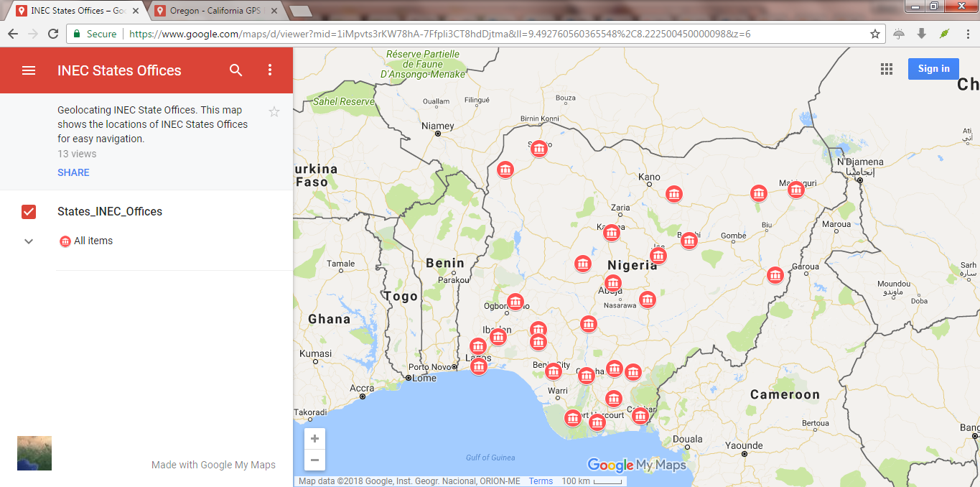Screen dimensions: 980x487
Task: Zoom out on the map
Action: point(314,460)
